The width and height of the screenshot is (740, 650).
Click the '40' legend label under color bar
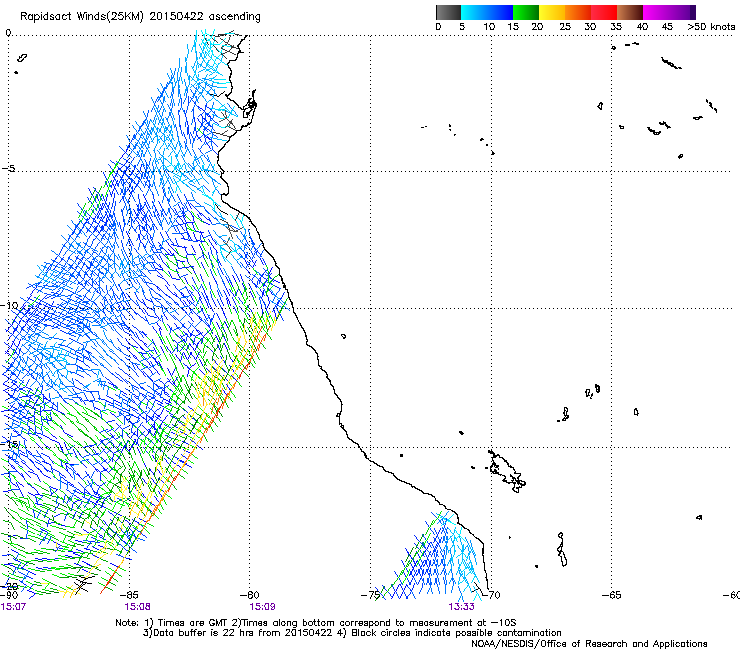click(x=642, y=27)
